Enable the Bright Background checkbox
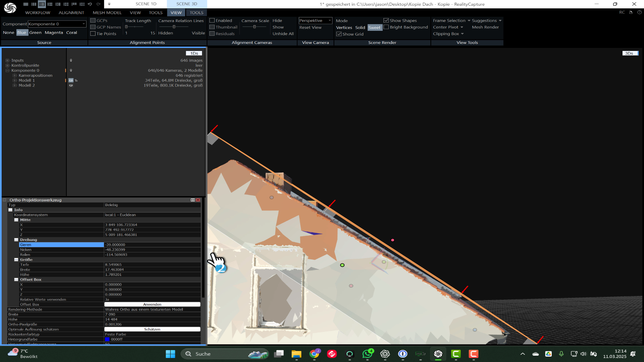644x362 pixels. point(386,27)
